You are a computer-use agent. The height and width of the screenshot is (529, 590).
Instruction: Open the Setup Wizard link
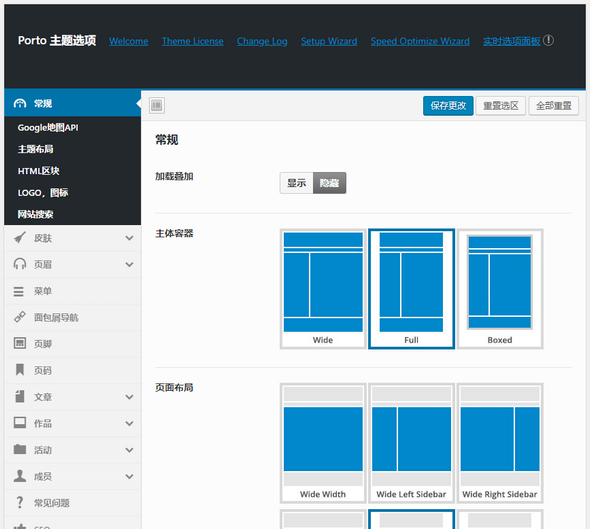point(329,41)
